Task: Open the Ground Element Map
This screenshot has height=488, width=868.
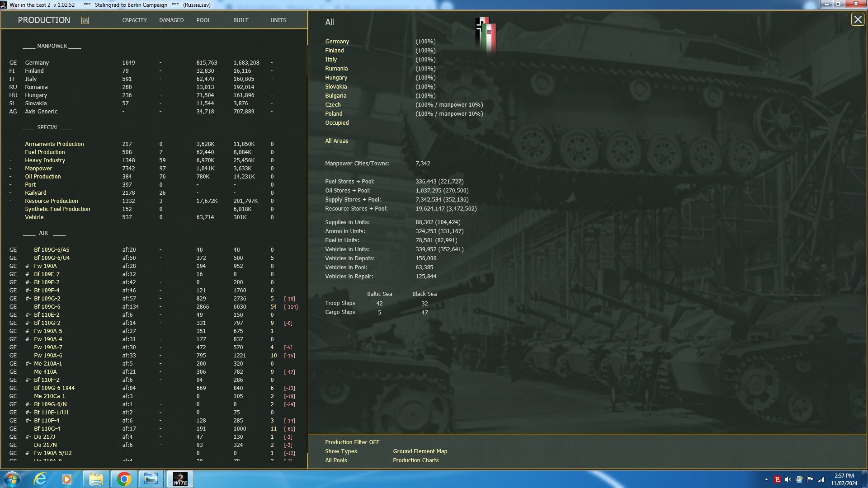Action: point(420,451)
